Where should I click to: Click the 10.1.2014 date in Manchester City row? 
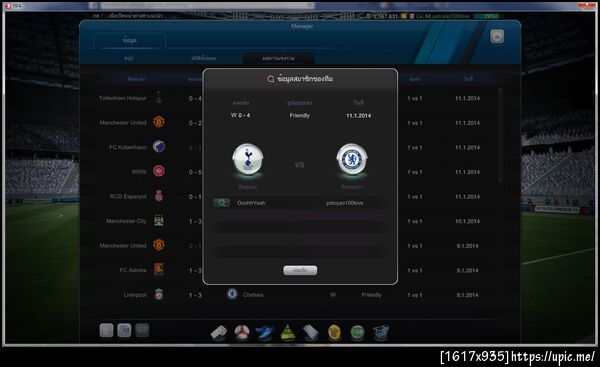point(467,221)
